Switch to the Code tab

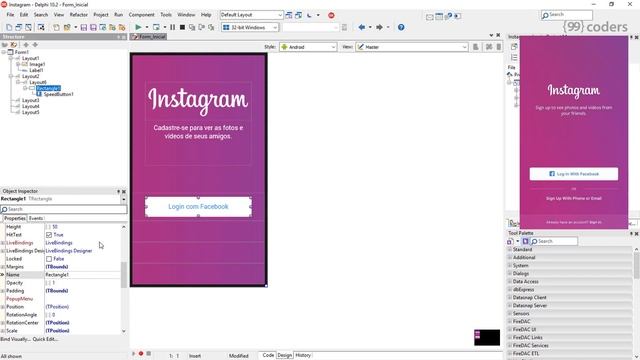pos(268,355)
